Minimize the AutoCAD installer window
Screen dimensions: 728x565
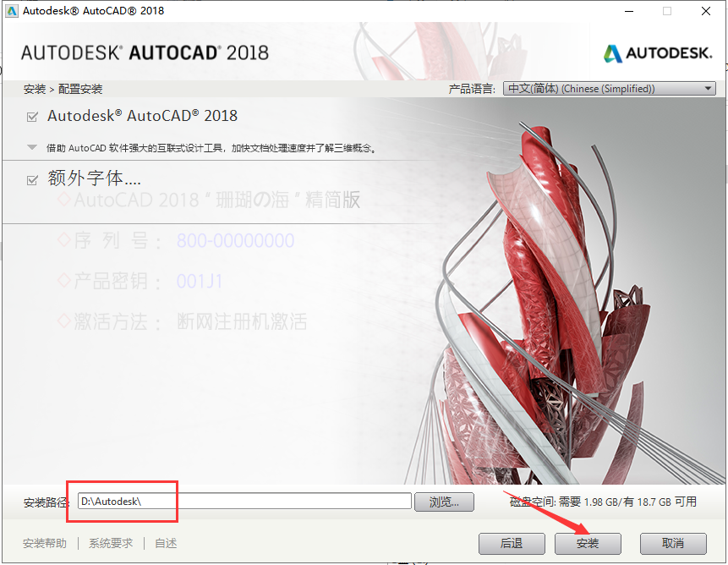click(x=627, y=11)
